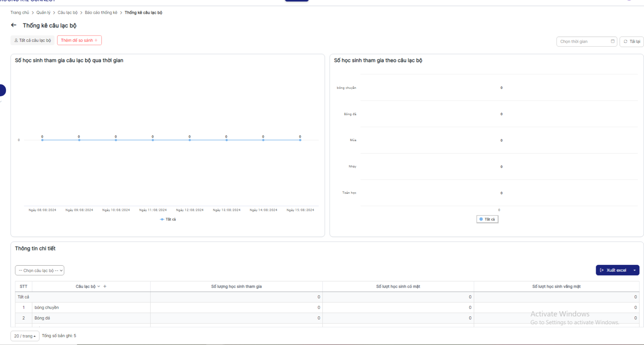Click Thống kê câu lạc bộ current breadcrumb
Viewport: 644px width, 345px height.
[143, 12]
